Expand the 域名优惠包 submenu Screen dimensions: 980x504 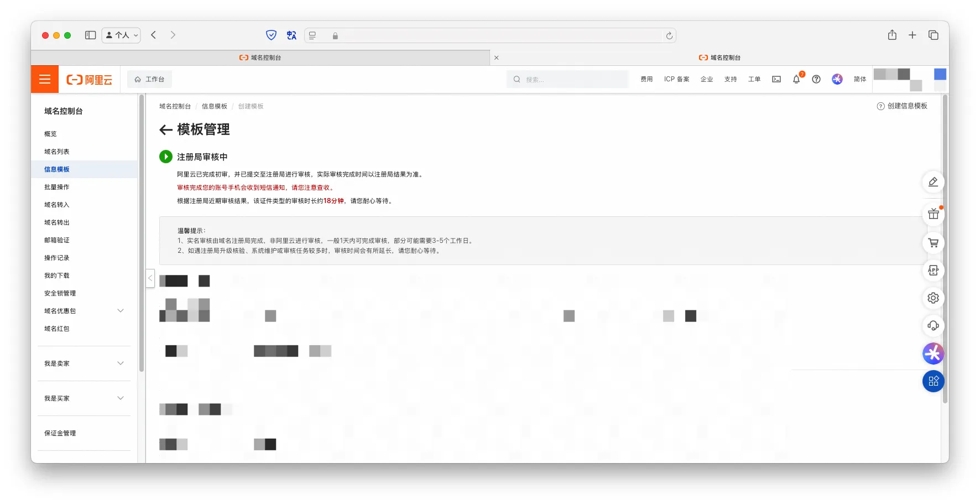(121, 311)
